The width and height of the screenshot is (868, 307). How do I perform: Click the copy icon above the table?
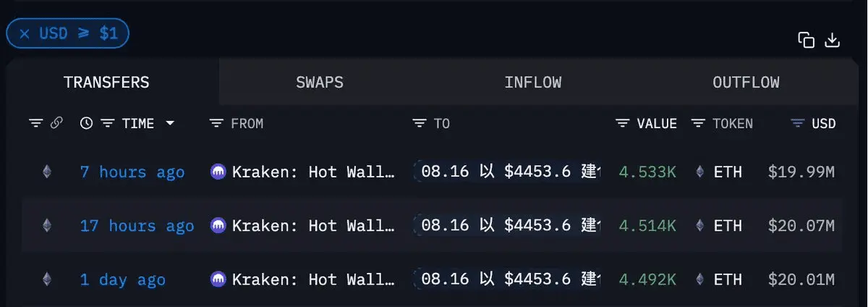pyautogui.click(x=806, y=40)
